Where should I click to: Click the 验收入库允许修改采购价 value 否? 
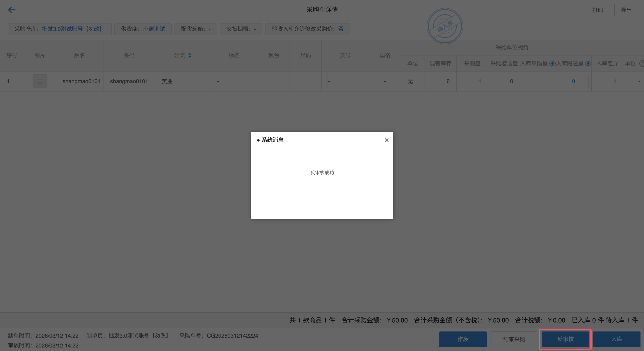[x=341, y=29]
